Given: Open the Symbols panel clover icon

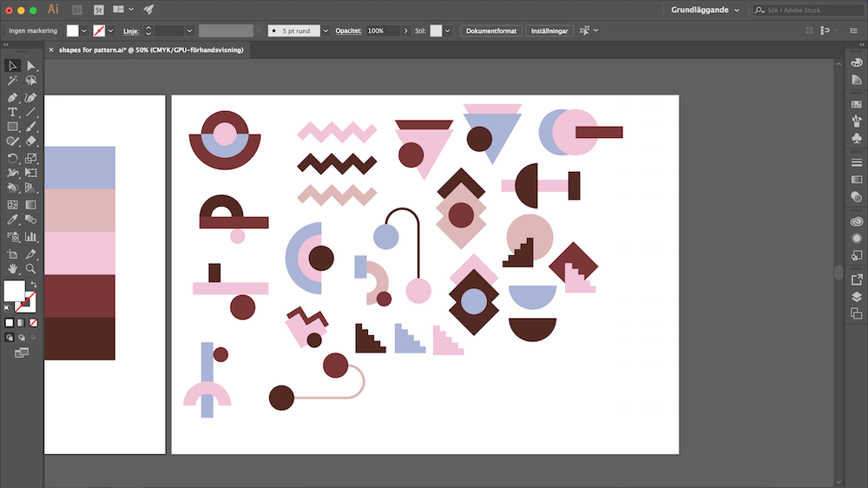Looking at the screenshot, I should tap(857, 137).
